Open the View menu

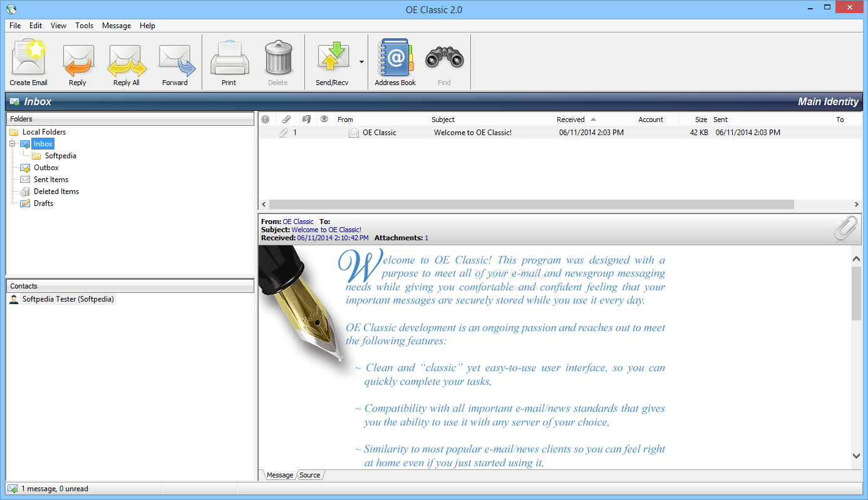[59, 26]
